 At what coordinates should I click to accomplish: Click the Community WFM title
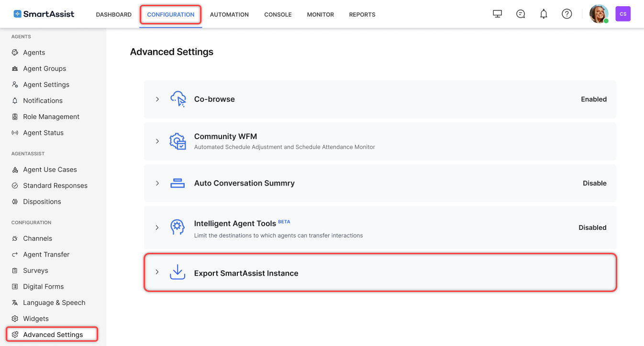[225, 137]
